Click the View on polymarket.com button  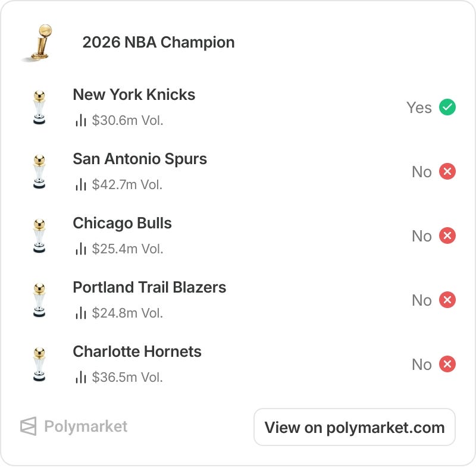[355, 428]
